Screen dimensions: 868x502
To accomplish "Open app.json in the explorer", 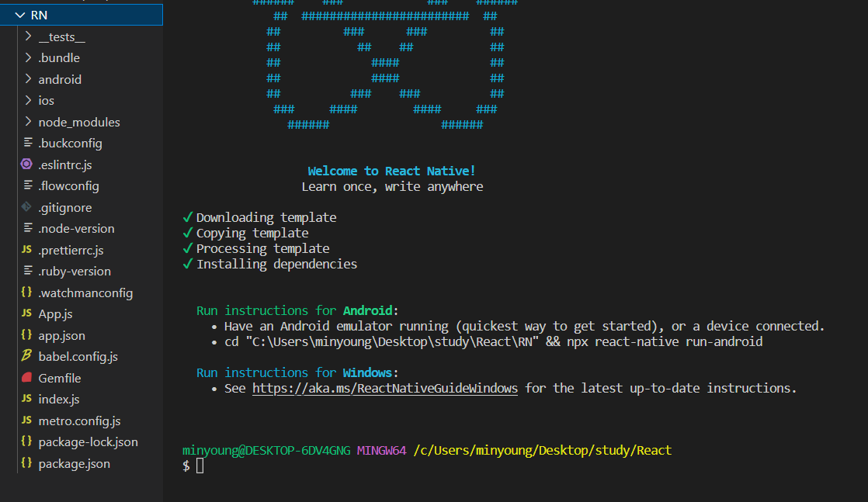I will coord(61,335).
